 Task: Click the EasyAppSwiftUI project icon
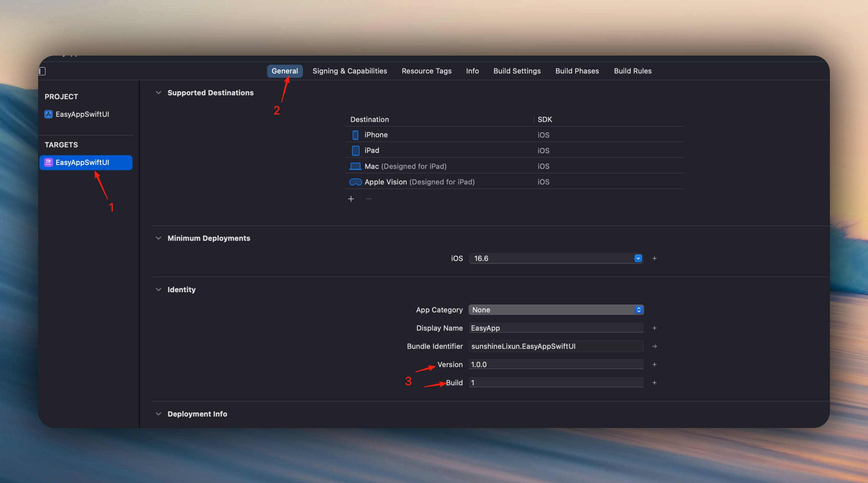tap(48, 114)
